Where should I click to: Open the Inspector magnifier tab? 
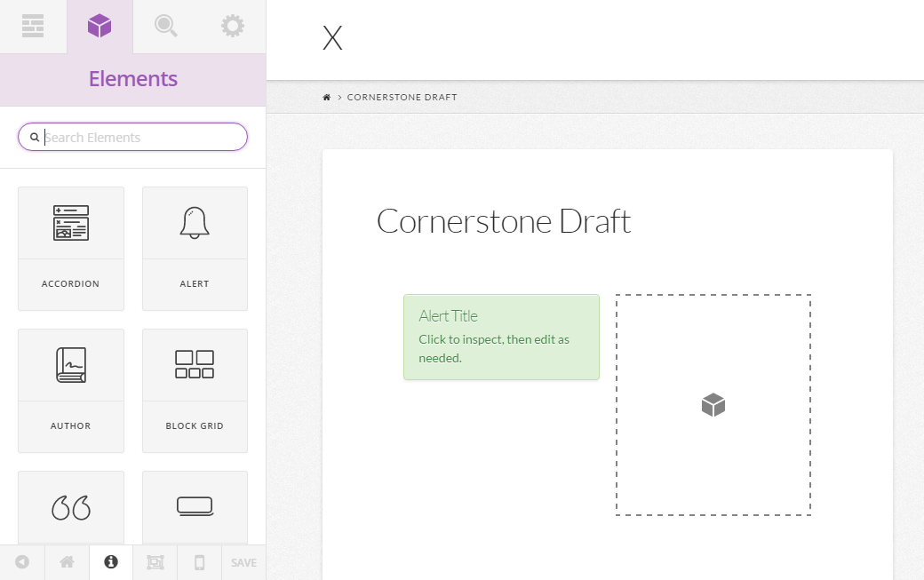pos(166,27)
